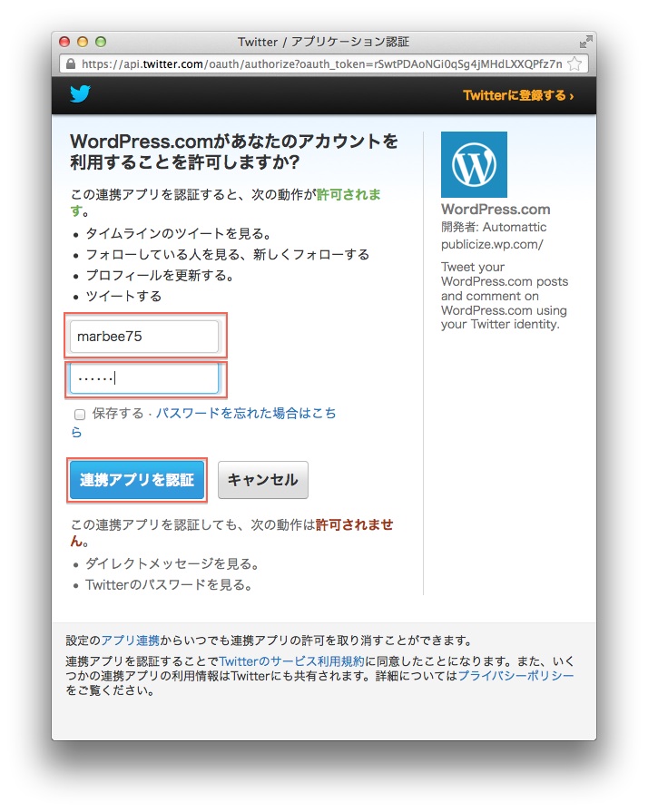Click the 連携アプリを認証 button

click(137, 480)
